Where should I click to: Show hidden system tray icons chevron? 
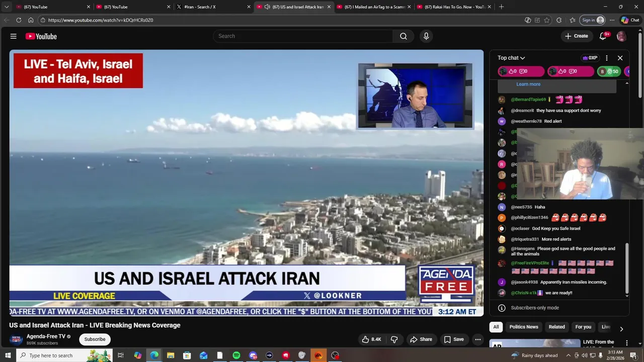coord(568,355)
